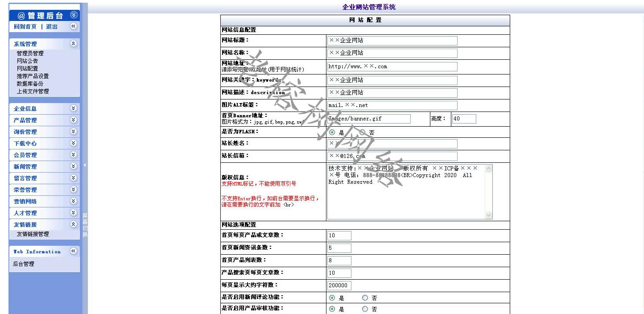The height and width of the screenshot is (314, 644).
Task: Click the 后台管理 link
Action: (24, 264)
